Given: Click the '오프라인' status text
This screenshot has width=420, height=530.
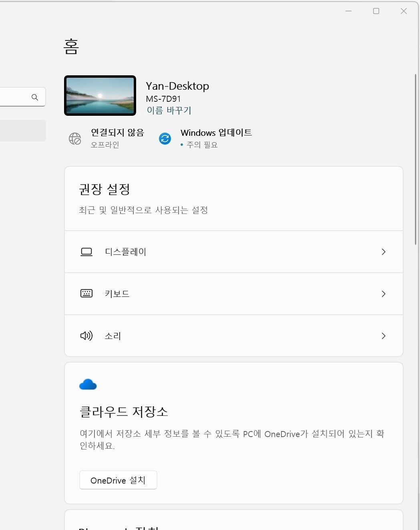Looking at the screenshot, I should (105, 145).
